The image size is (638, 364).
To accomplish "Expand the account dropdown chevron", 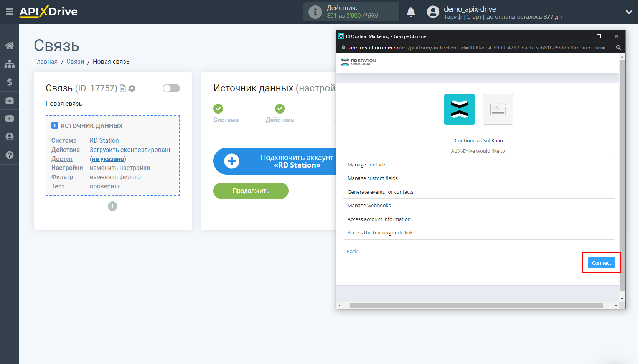I will (x=629, y=12).
